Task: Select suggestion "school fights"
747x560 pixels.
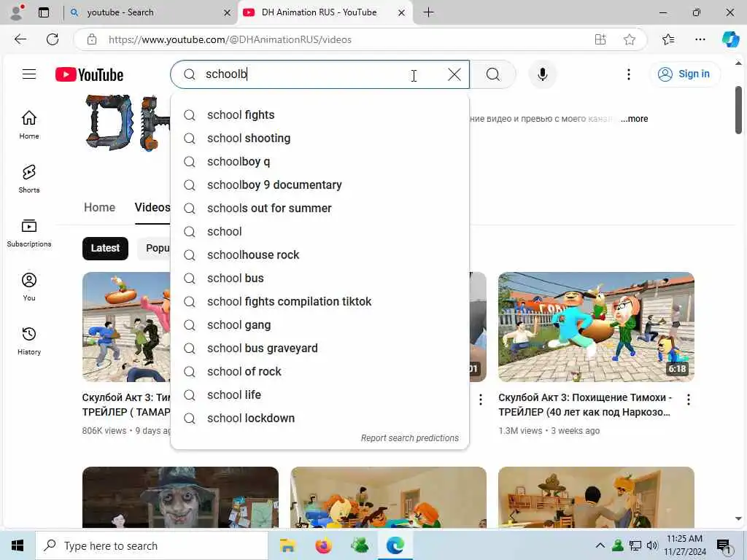Action: click(x=320, y=114)
